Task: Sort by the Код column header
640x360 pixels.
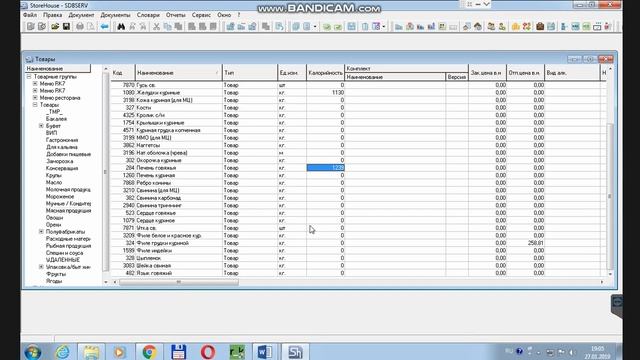Action: tap(123, 73)
